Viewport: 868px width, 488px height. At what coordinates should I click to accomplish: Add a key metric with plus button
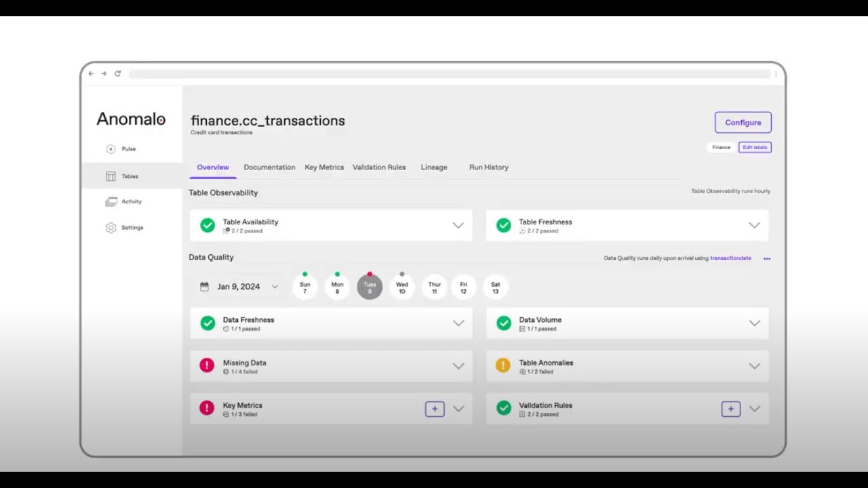point(435,409)
